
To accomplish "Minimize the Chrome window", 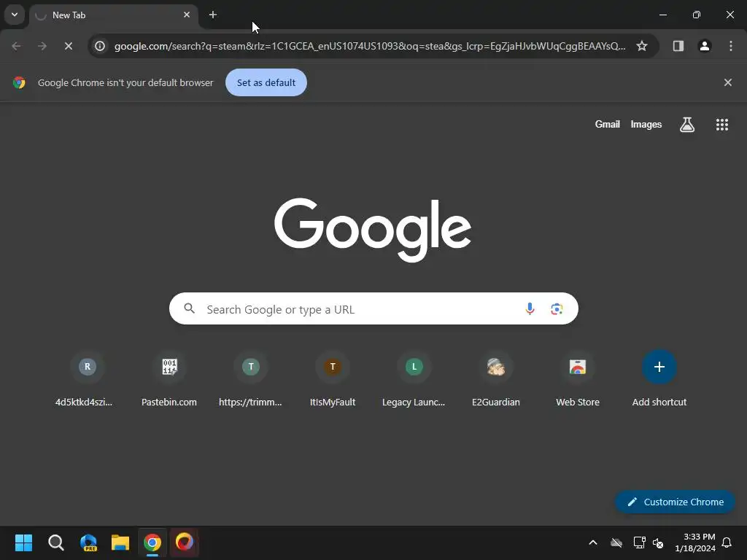I will 662,15.
